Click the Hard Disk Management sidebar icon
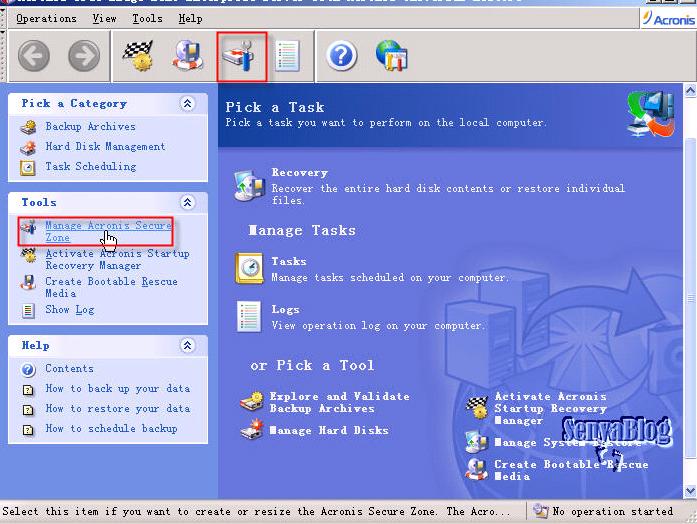Image resolution: width=697 pixels, height=524 pixels. pos(28,148)
